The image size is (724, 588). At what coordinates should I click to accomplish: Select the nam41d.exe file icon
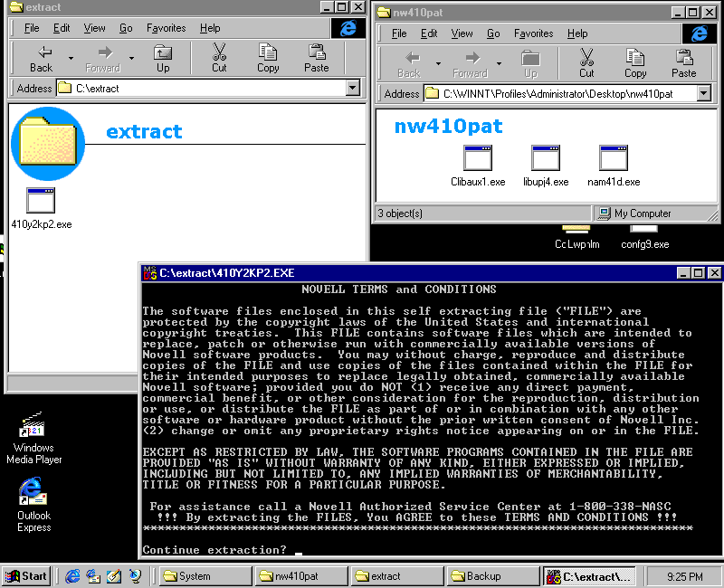pyautogui.click(x=614, y=157)
